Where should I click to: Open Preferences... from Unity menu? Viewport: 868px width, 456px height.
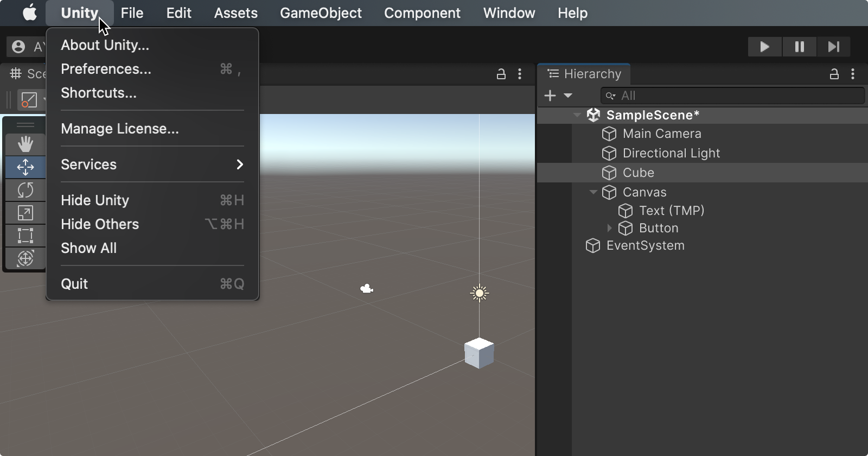tap(152, 69)
